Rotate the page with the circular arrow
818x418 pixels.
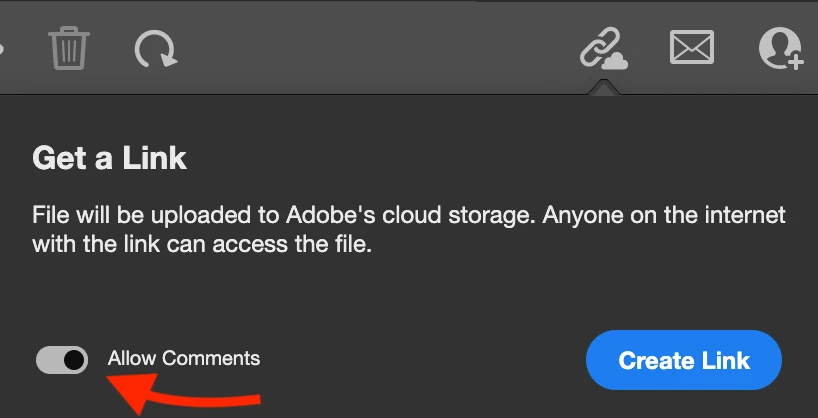(x=155, y=47)
